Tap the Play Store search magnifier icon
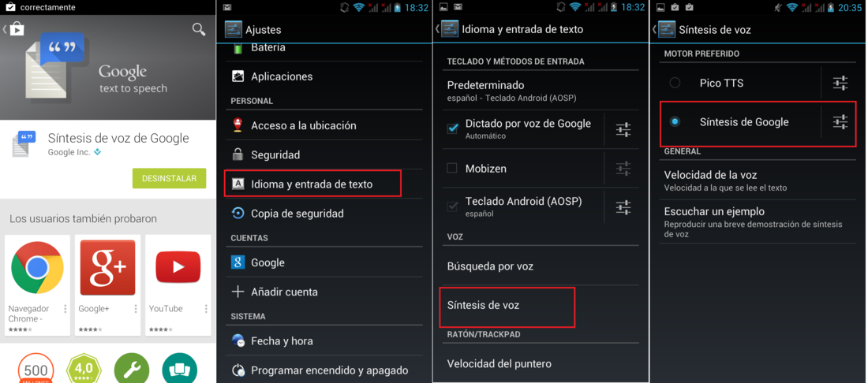The image size is (868, 383). pos(199,29)
